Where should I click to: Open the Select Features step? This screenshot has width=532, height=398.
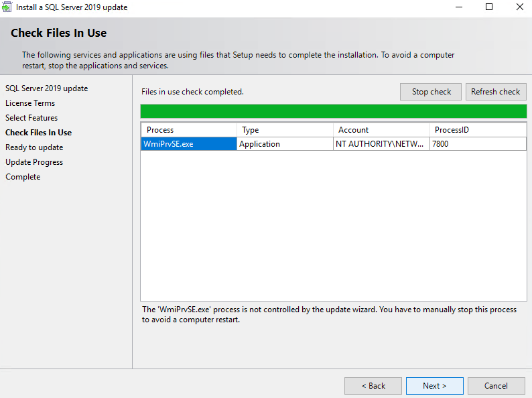coord(31,118)
